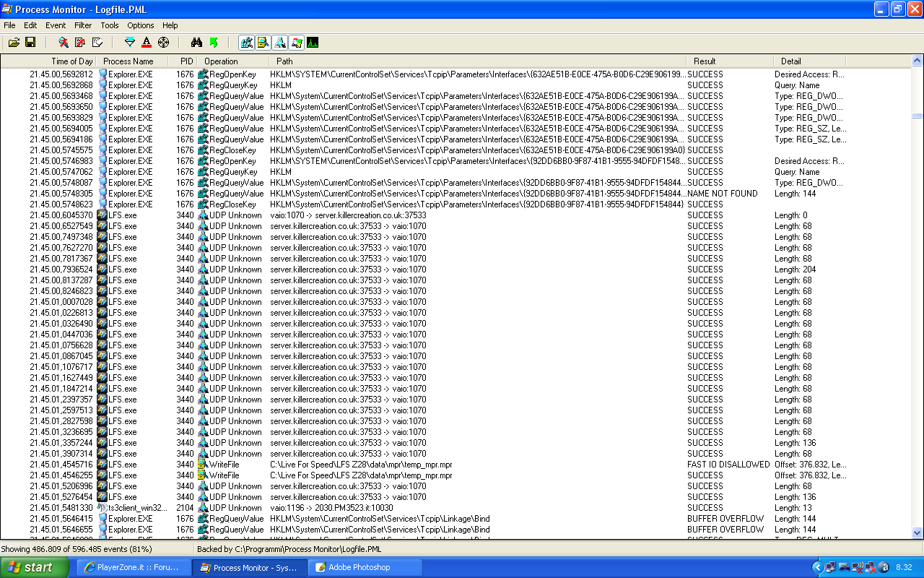Click the Process Monitor taskbar button
The image size is (924, 578).
click(x=249, y=568)
